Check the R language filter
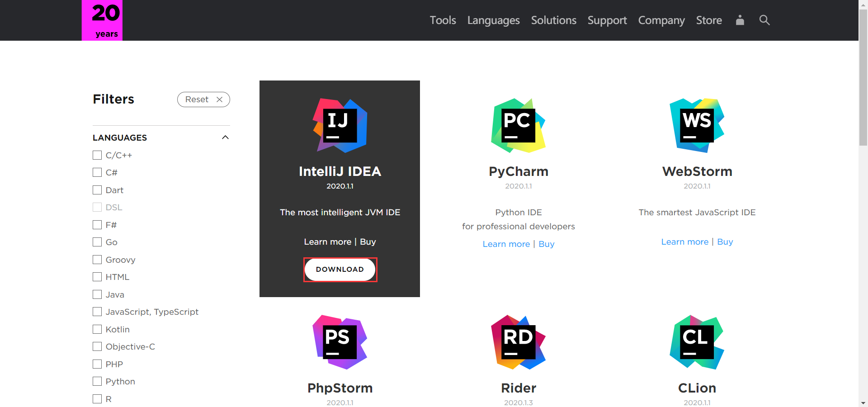868x407 pixels. [x=97, y=399]
